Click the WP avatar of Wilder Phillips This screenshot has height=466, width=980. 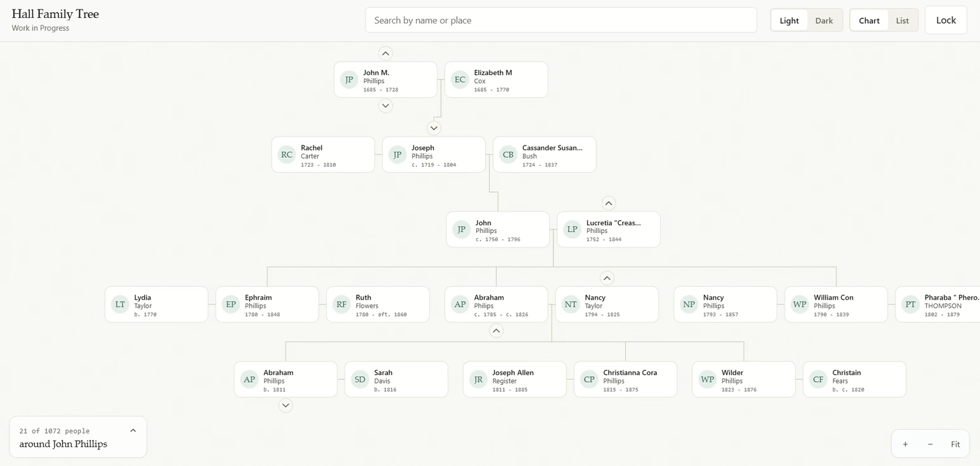pyautogui.click(x=707, y=379)
